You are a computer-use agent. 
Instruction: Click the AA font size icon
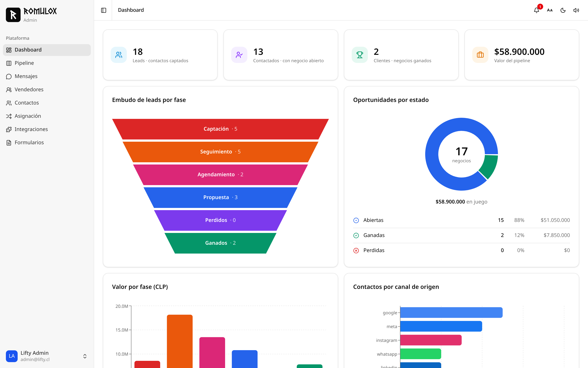click(x=550, y=10)
